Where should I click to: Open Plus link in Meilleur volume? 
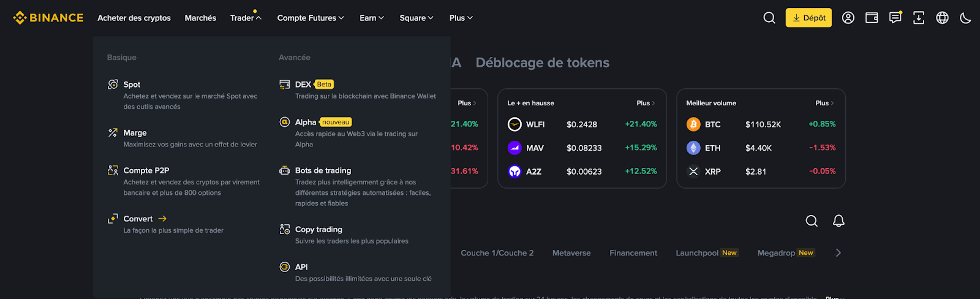[824, 103]
